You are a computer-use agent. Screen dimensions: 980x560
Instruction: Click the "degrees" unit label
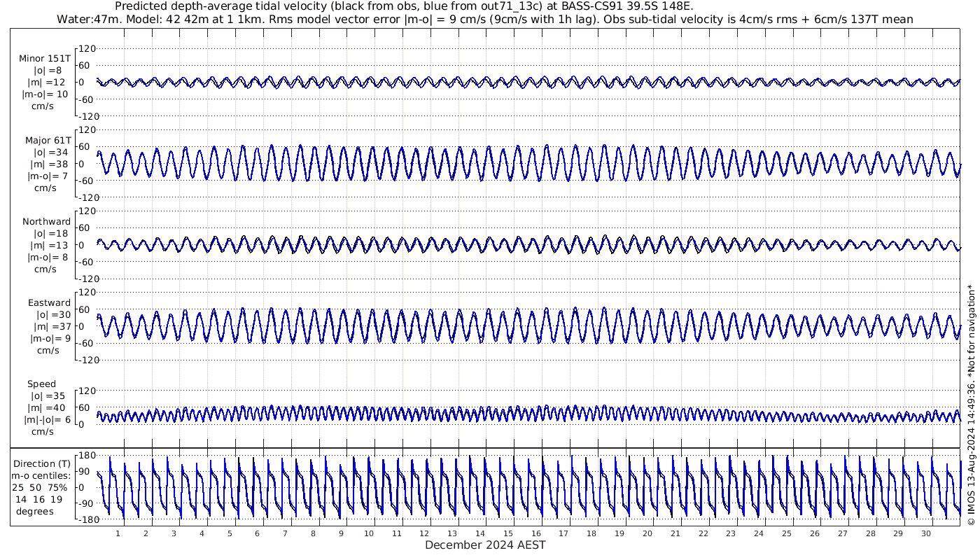35,512
